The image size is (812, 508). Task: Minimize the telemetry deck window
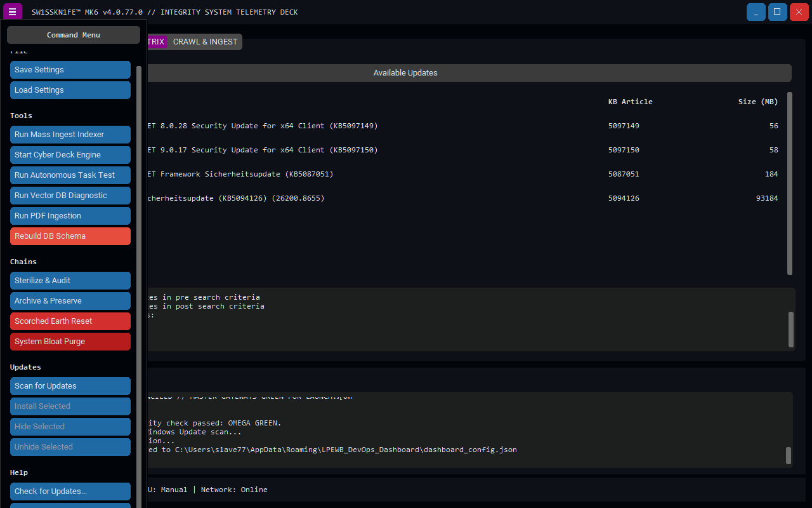pyautogui.click(x=756, y=12)
